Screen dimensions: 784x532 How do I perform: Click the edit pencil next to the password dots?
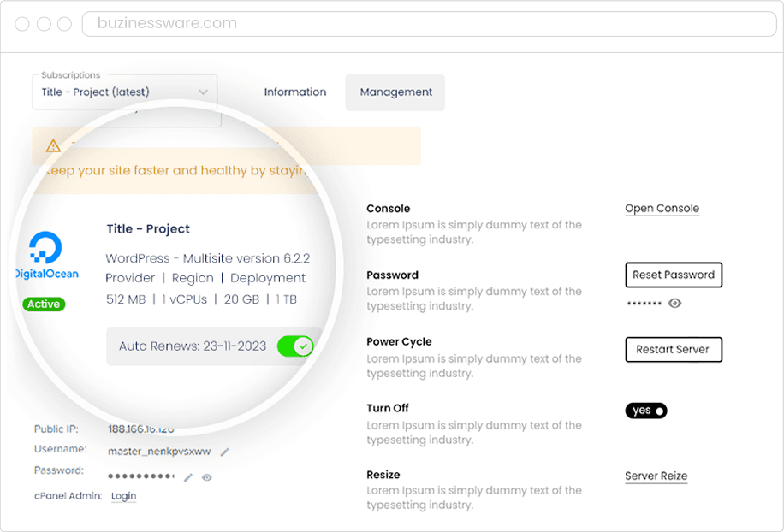[x=188, y=477]
